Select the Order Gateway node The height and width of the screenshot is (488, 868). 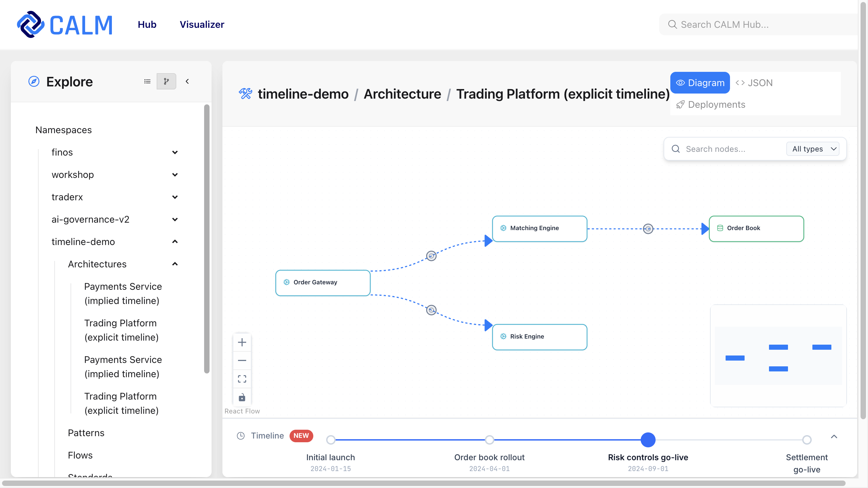pyautogui.click(x=323, y=283)
